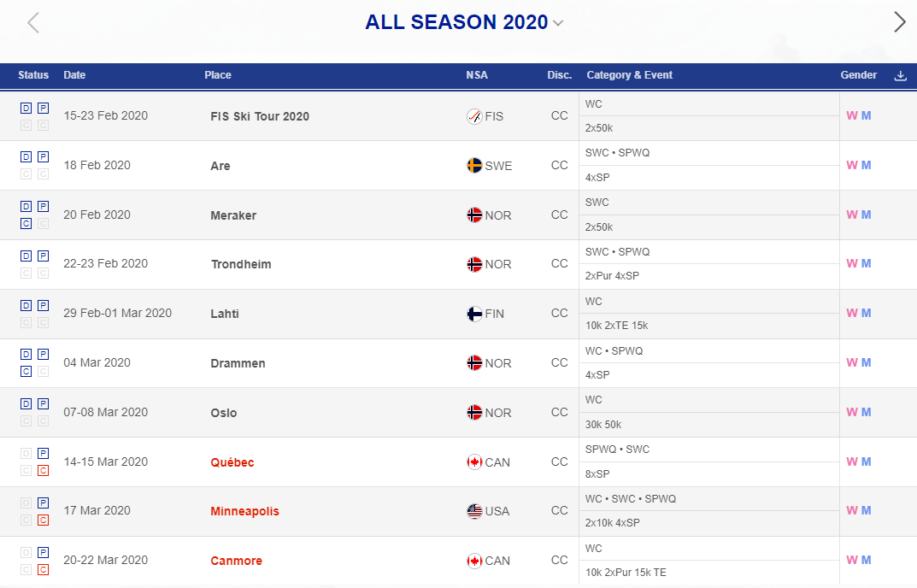Open the All Season 2020 dropdown
The image size is (917, 588).
(464, 22)
